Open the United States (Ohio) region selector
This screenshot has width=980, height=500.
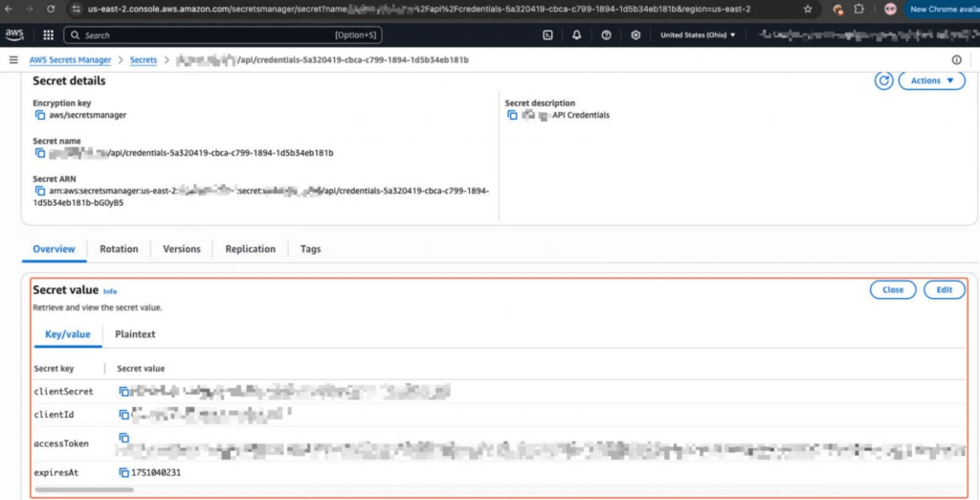click(x=698, y=34)
